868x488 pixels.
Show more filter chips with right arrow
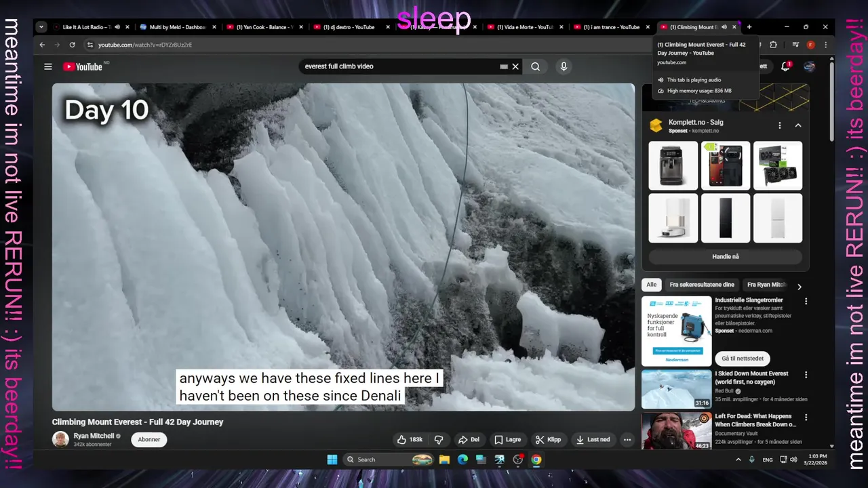(799, 287)
